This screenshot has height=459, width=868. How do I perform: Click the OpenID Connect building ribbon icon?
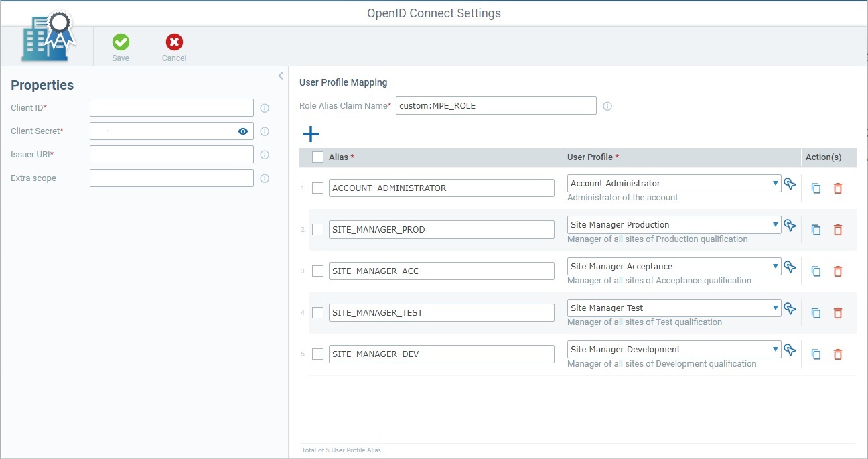[x=49, y=37]
